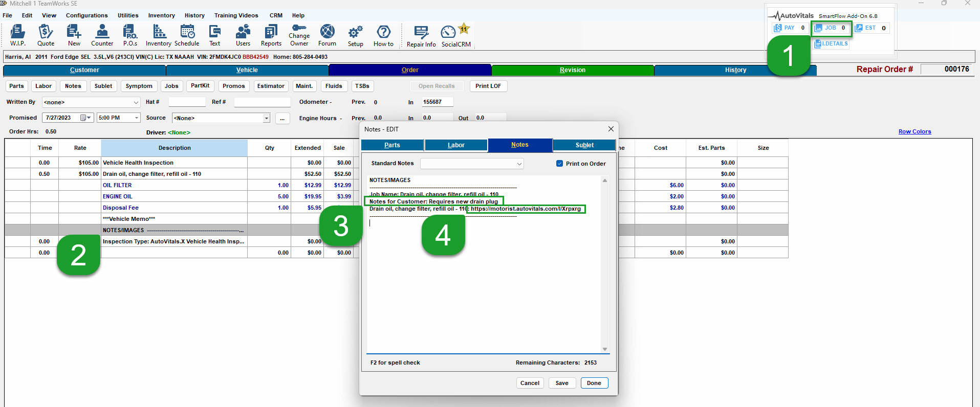Viewport: 980px width, 407px height.
Task: Open the Utilities menu
Action: coord(128,15)
